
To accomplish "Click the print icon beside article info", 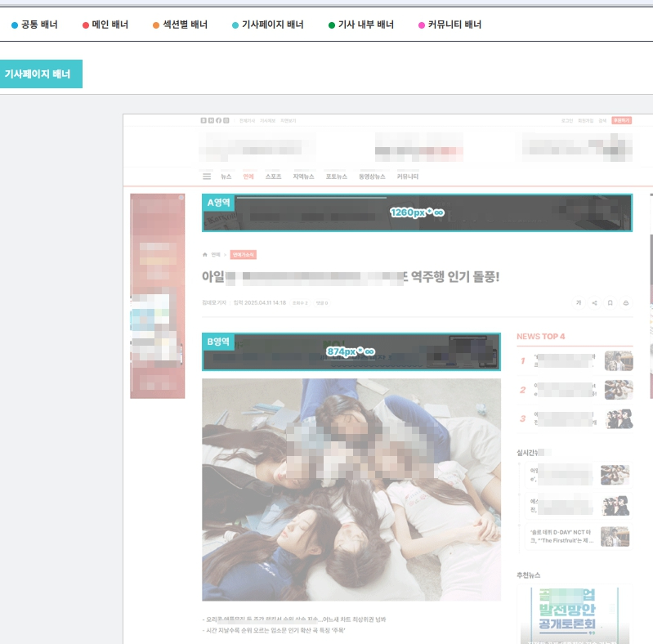I will click(x=626, y=303).
